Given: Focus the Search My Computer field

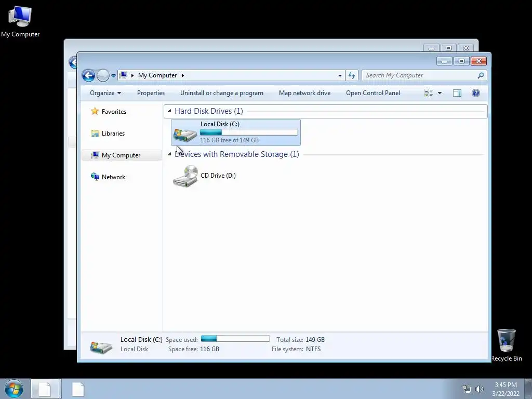Looking at the screenshot, I should [x=424, y=75].
